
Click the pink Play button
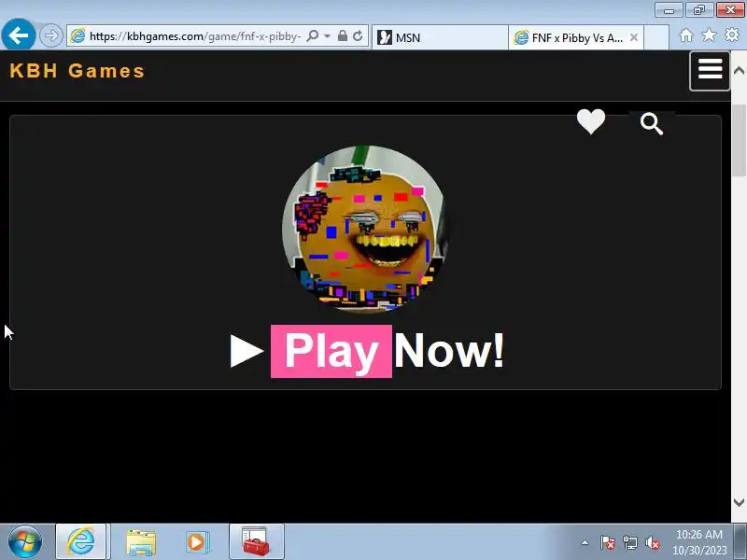[331, 352]
